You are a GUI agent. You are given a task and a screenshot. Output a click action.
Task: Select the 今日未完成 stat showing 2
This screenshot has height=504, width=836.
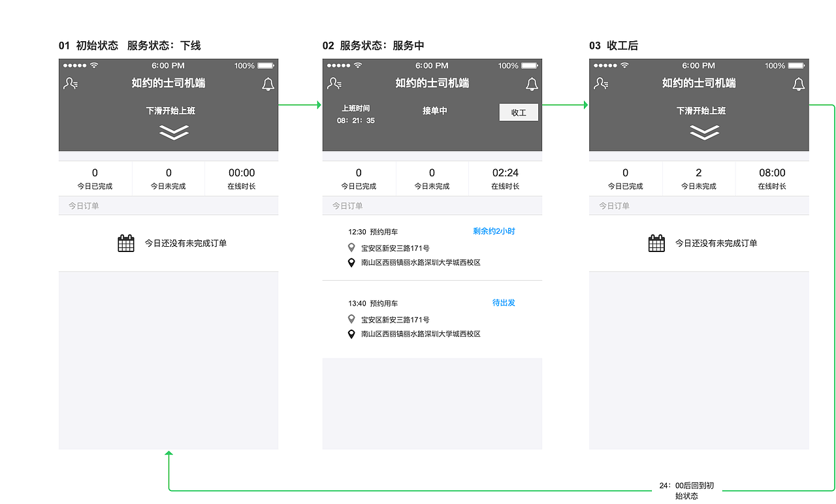[698, 178]
